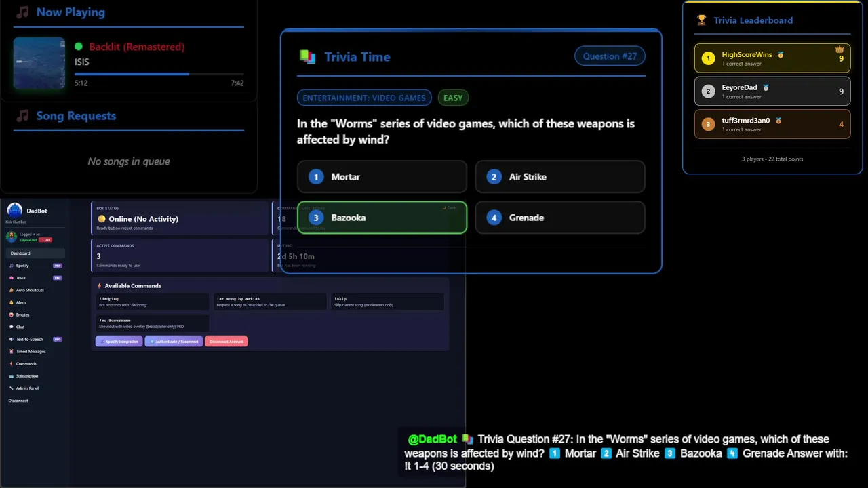This screenshot has height=488, width=868.
Task: Click the tuff3rmrd3an0 leaderboard entry name
Action: [746, 121]
